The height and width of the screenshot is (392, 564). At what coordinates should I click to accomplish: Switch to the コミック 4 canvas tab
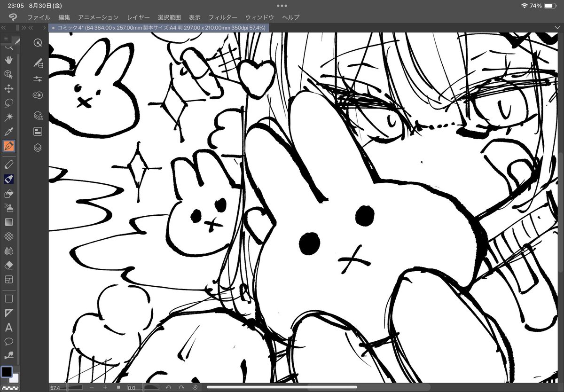159,28
